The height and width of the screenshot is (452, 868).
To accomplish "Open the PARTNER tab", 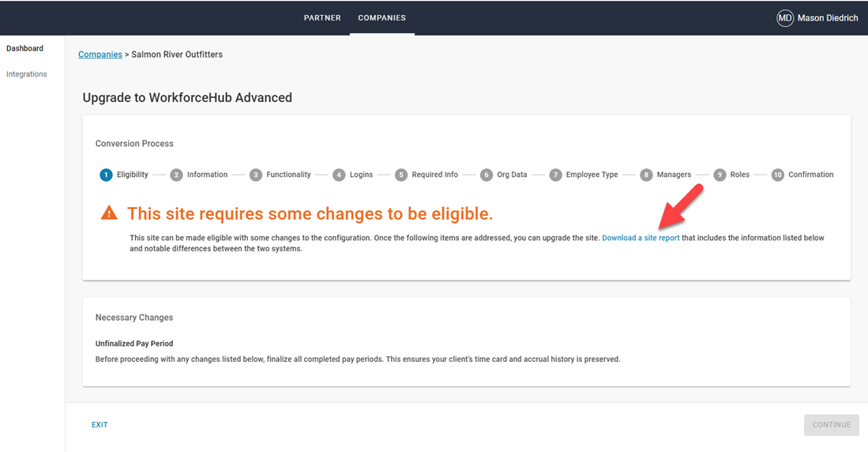I will pos(322,17).
